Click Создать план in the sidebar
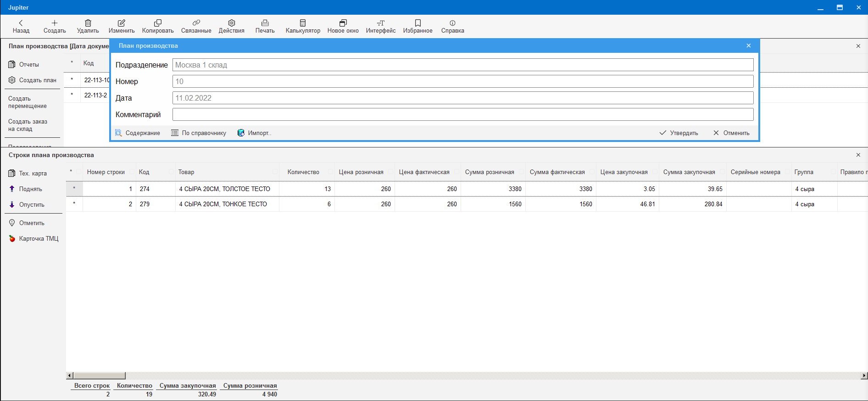868x401 pixels. pyautogui.click(x=33, y=80)
